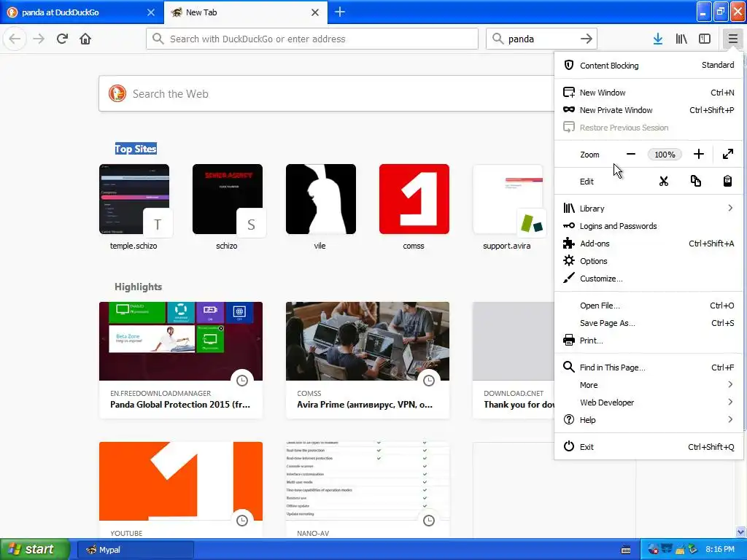Choose Customize from the menu
Image resolution: width=747 pixels, height=560 pixels.
(649, 279)
